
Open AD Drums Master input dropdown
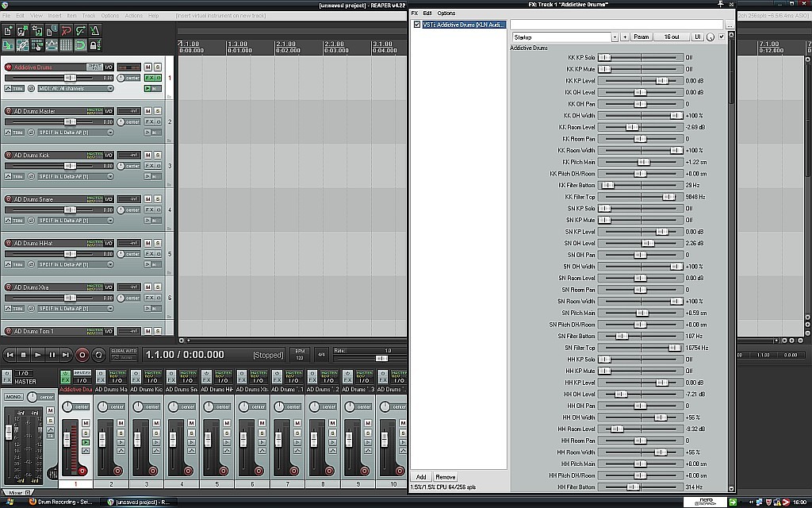(75, 133)
